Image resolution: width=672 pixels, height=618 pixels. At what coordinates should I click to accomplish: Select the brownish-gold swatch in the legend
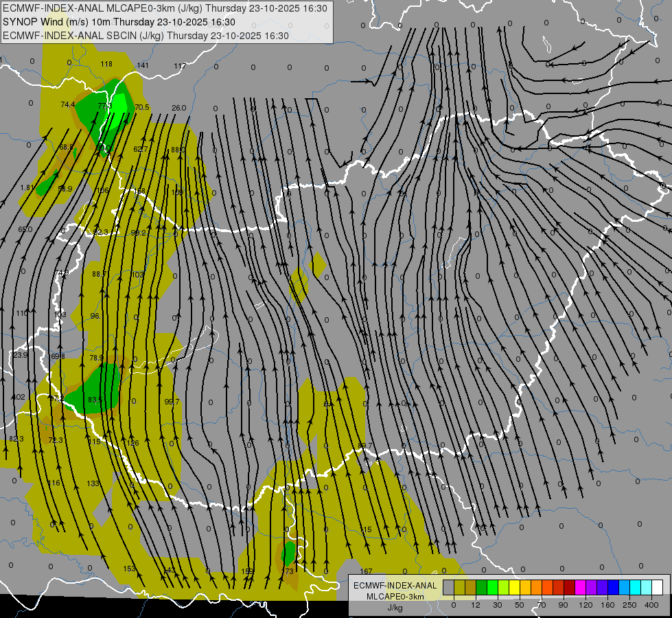(471, 587)
